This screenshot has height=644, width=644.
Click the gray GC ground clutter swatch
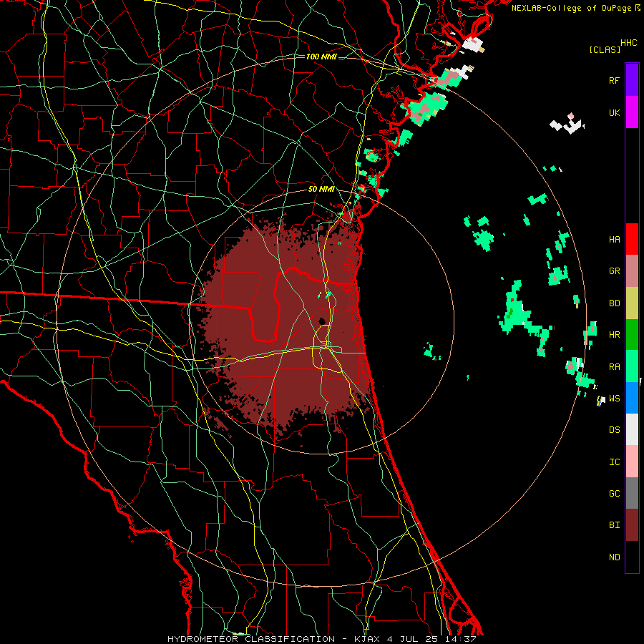click(632, 493)
